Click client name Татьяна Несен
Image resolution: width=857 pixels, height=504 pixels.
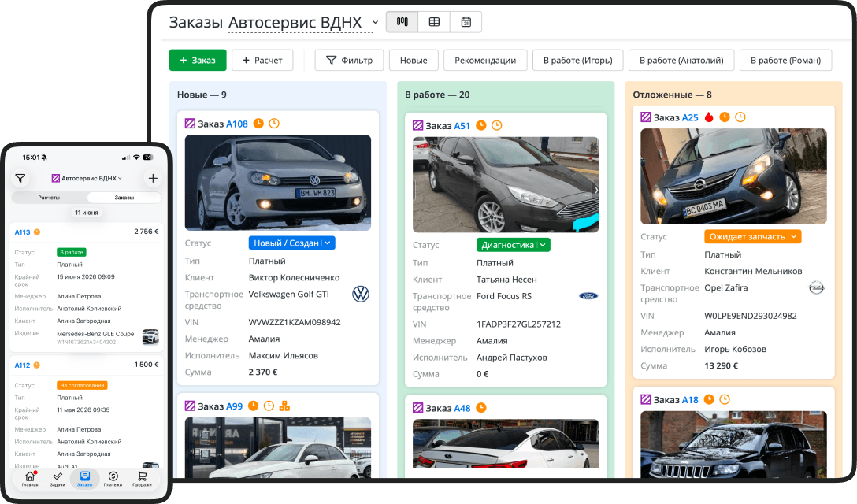pyautogui.click(x=506, y=280)
